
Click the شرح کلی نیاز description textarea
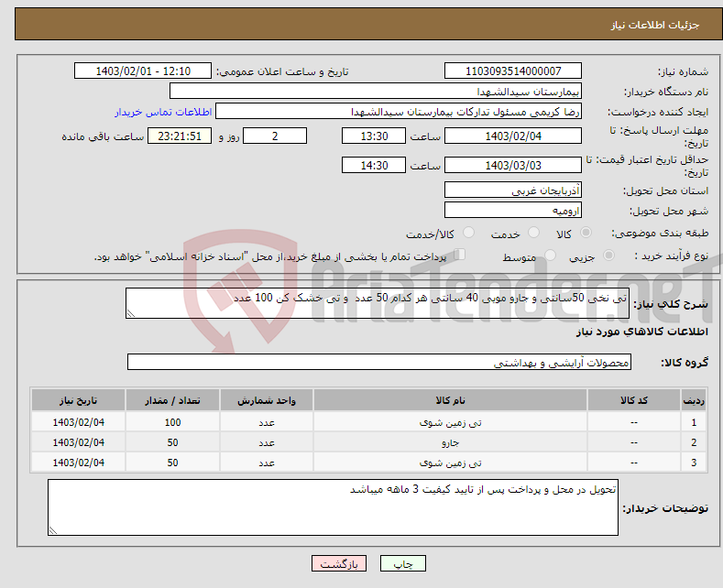click(378, 303)
